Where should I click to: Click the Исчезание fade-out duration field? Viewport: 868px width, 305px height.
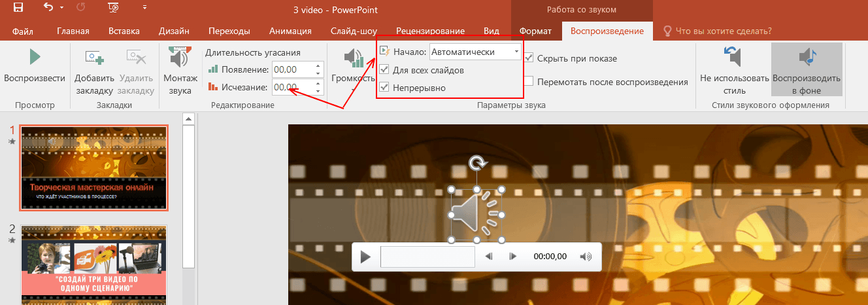pos(293,87)
